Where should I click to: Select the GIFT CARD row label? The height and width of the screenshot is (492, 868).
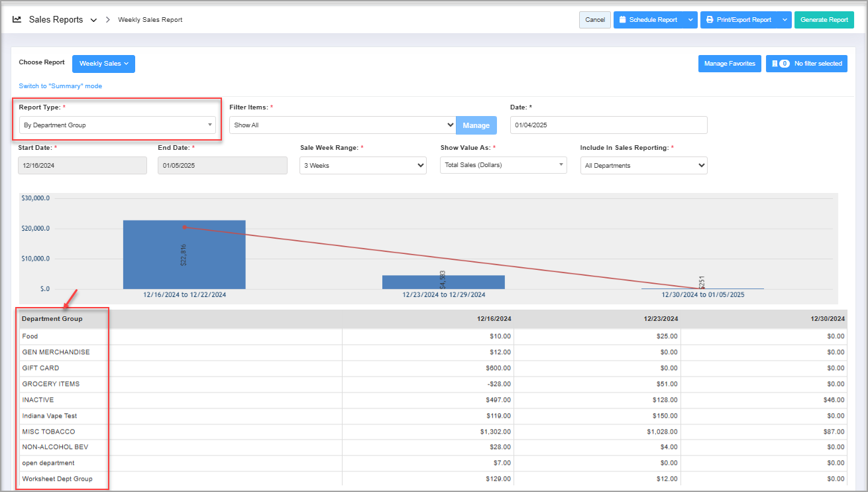pos(40,368)
